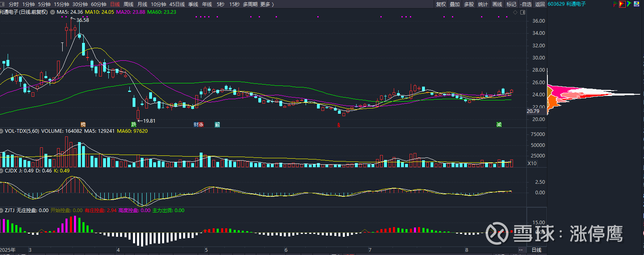The width and height of the screenshot is (644, 255).
Task: Click the 多股 multi-stock button
Action: (469, 4)
